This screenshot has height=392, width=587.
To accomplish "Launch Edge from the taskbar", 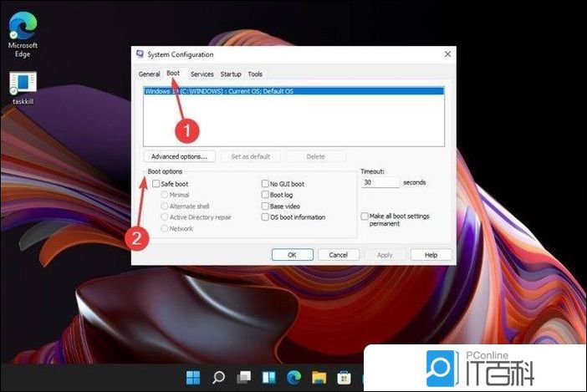I will click(x=294, y=377).
